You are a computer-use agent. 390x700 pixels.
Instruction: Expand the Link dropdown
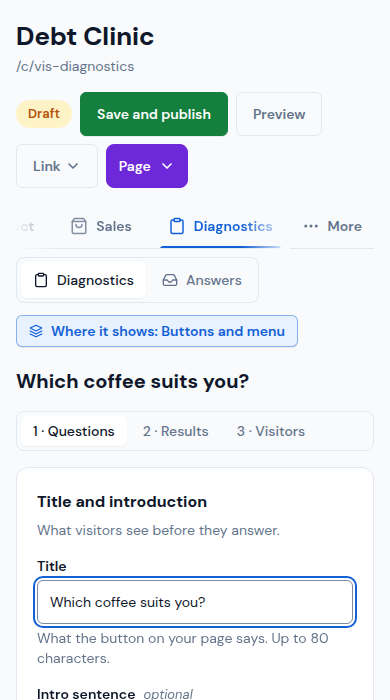[57, 166]
